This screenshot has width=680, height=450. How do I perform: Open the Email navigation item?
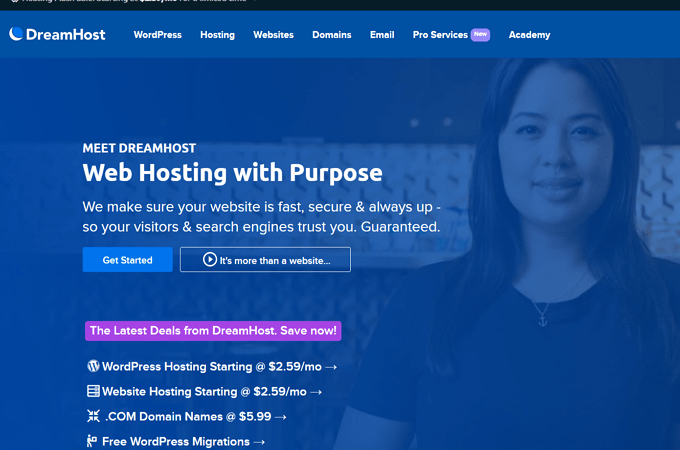point(382,35)
